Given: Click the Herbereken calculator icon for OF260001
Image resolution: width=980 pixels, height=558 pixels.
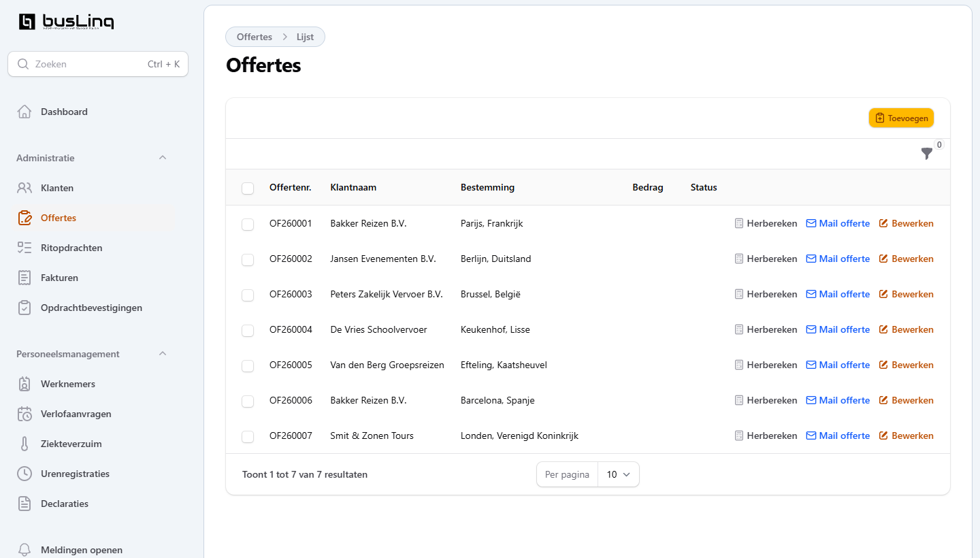Looking at the screenshot, I should [738, 223].
